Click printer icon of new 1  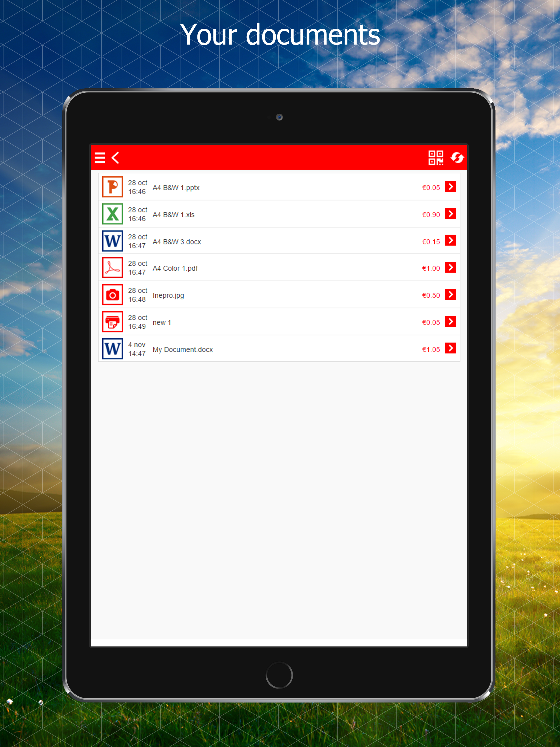[112, 322]
